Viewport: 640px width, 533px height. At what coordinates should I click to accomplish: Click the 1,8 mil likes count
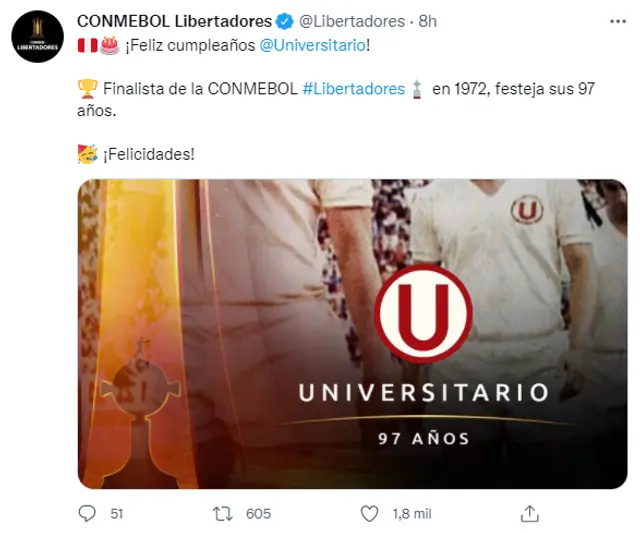[412, 513]
